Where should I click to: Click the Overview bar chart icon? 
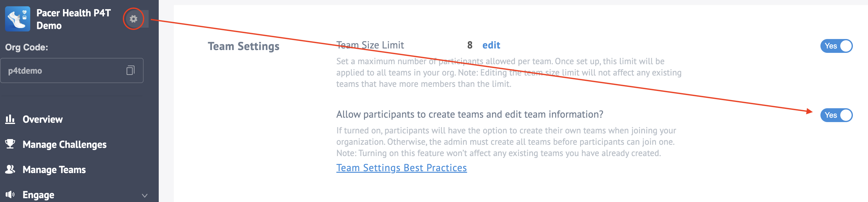point(10,119)
